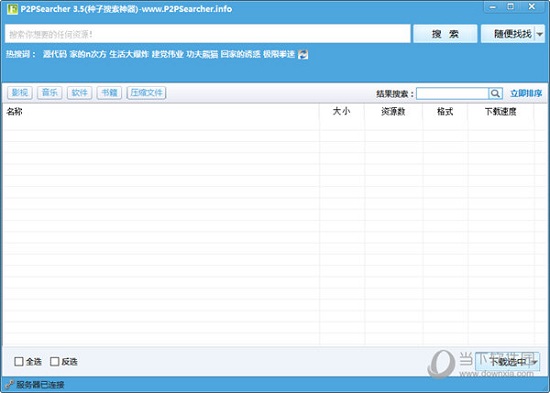
Task: Sort by the 下载速度 column header
Action: point(501,112)
